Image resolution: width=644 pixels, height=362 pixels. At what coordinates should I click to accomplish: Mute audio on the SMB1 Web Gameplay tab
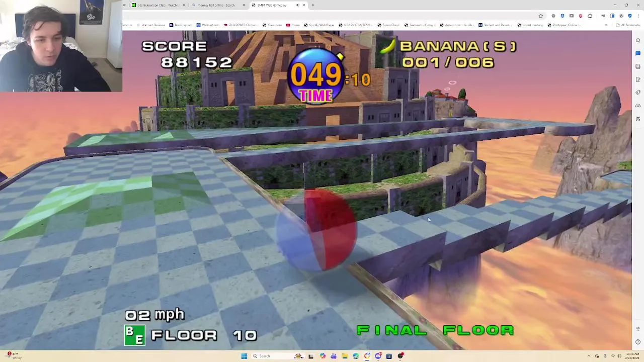click(x=297, y=5)
